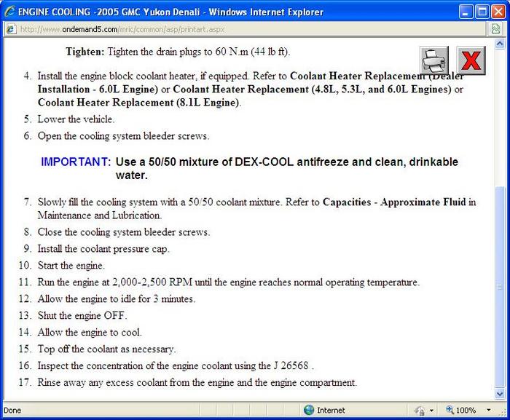Click the 'Tighten:' torque specification line
Image resolution: width=510 pixels, height=420 pixels.
[178, 52]
